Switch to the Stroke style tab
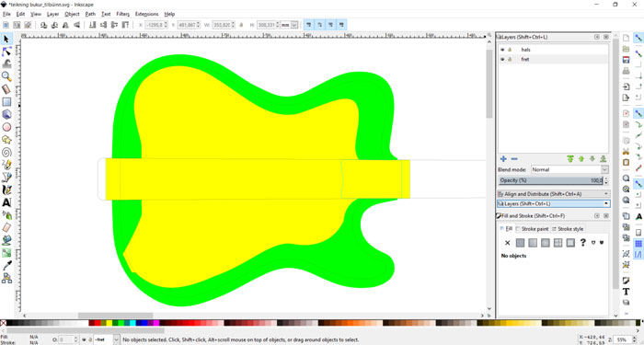 click(x=568, y=229)
